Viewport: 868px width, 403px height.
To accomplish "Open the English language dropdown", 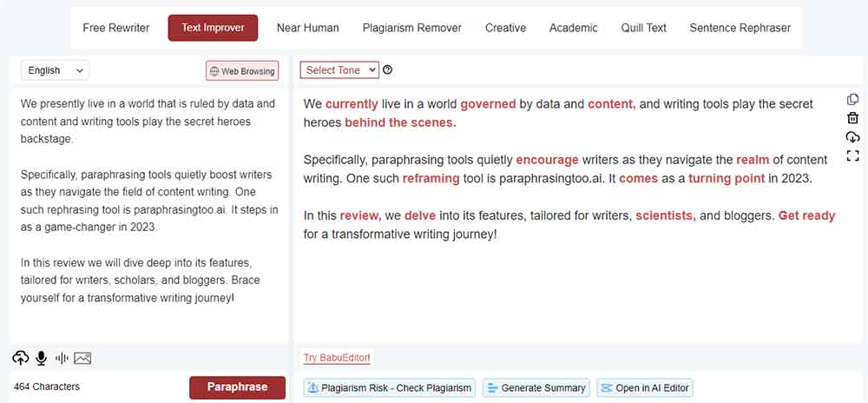I will tap(54, 70).
